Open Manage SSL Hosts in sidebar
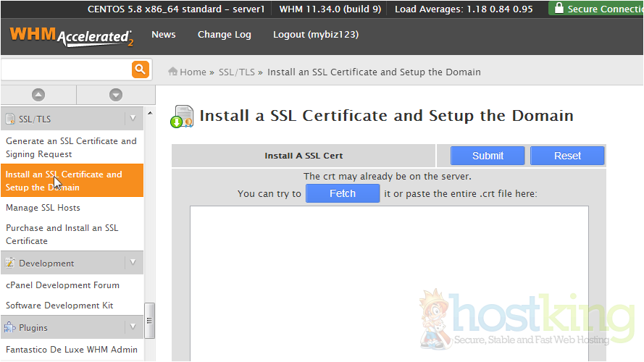This screenshot has height=362, width=644. tap(43, 208)
